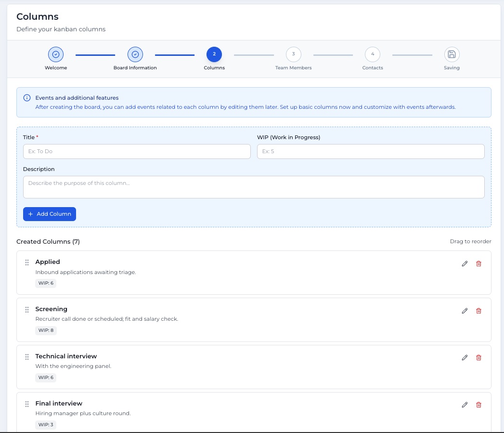
Task: Click 'Inbound applications awaiting triage.' description
Action: pos(86,272)
